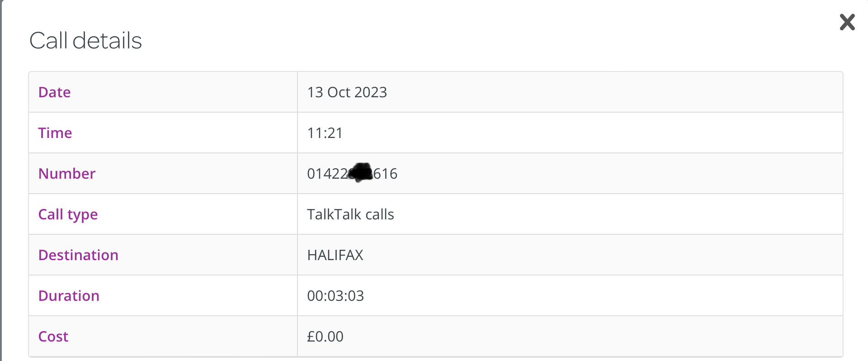Click the 00:03:03 duration value
The width and height of the screenshot is (868, 361).
(x=335, y=296)
